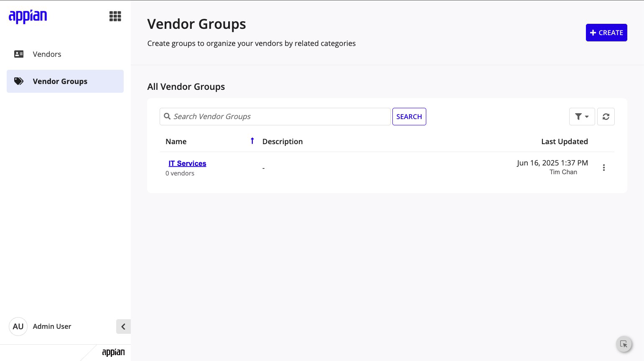The width and height of the screenshot is (644, 361).
Task: Click the AU user avatar
Action: click(x=18, y=326)
